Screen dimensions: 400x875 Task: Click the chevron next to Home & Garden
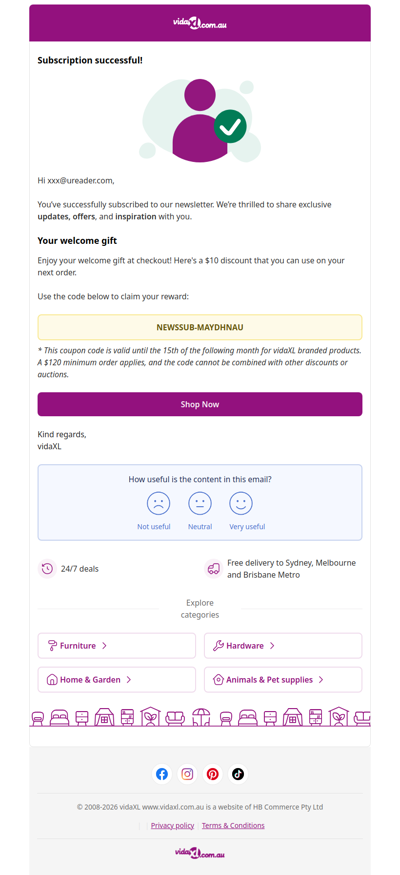tap(129, 680)
